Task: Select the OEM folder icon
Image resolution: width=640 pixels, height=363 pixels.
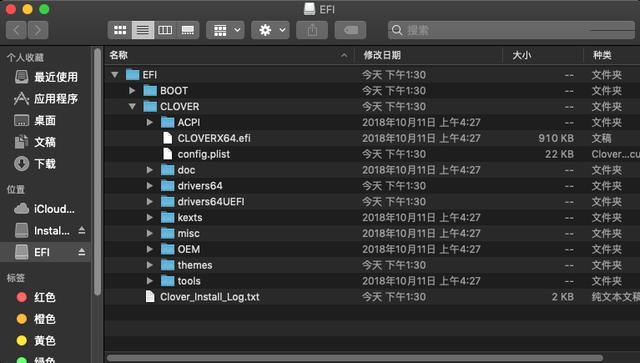Action: coord(168,249)
